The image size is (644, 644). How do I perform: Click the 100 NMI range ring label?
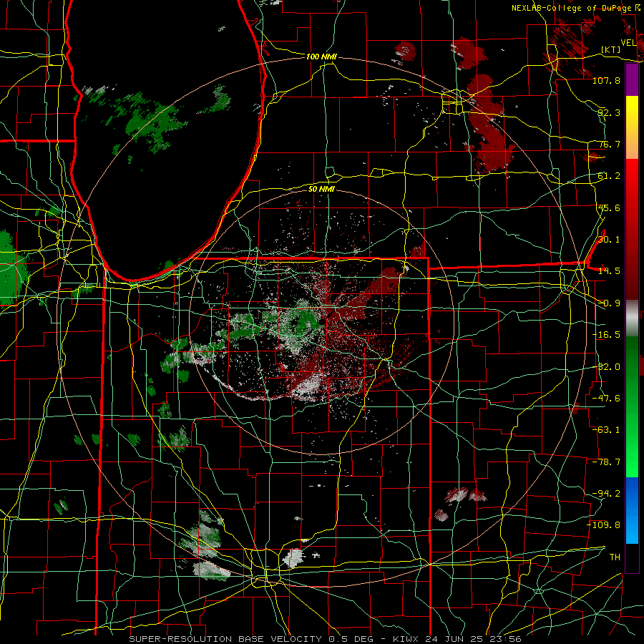coord(321,57)
